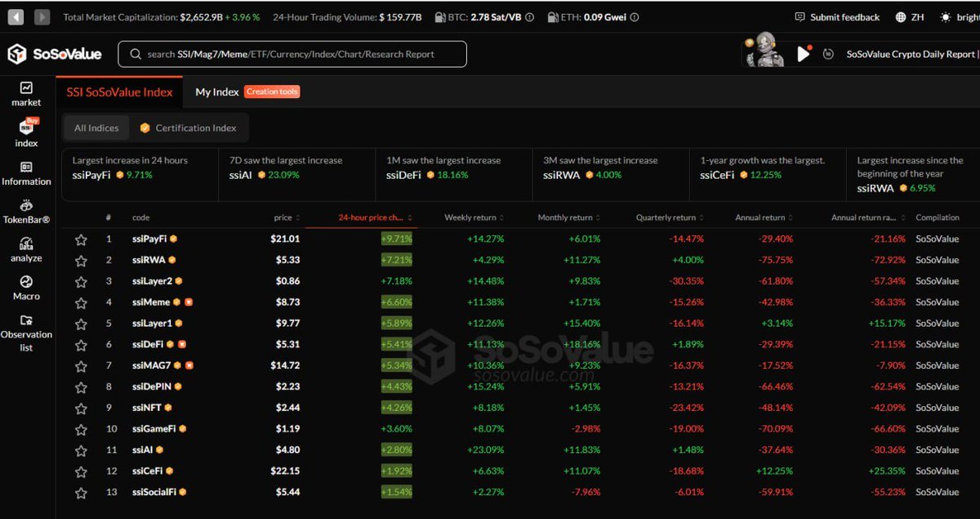Open Submit feedback link
The height and width of the screenshot is (519, 980).
844,17
